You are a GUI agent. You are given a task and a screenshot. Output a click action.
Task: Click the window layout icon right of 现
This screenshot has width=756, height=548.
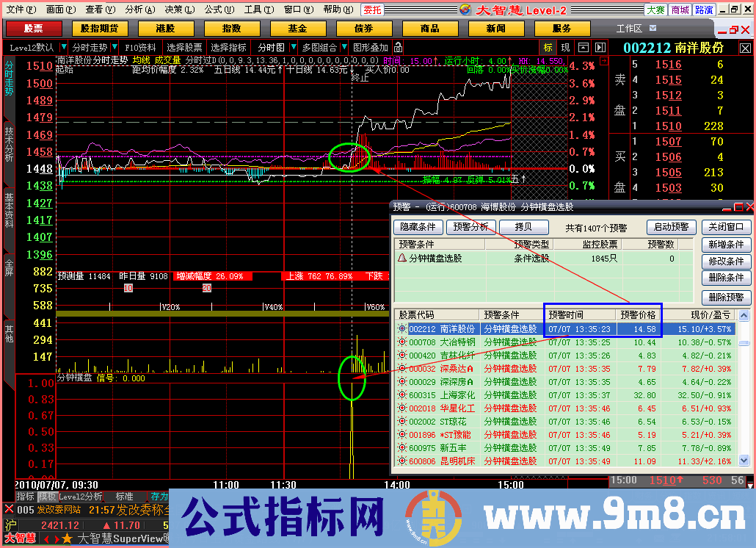click(583, 48)
